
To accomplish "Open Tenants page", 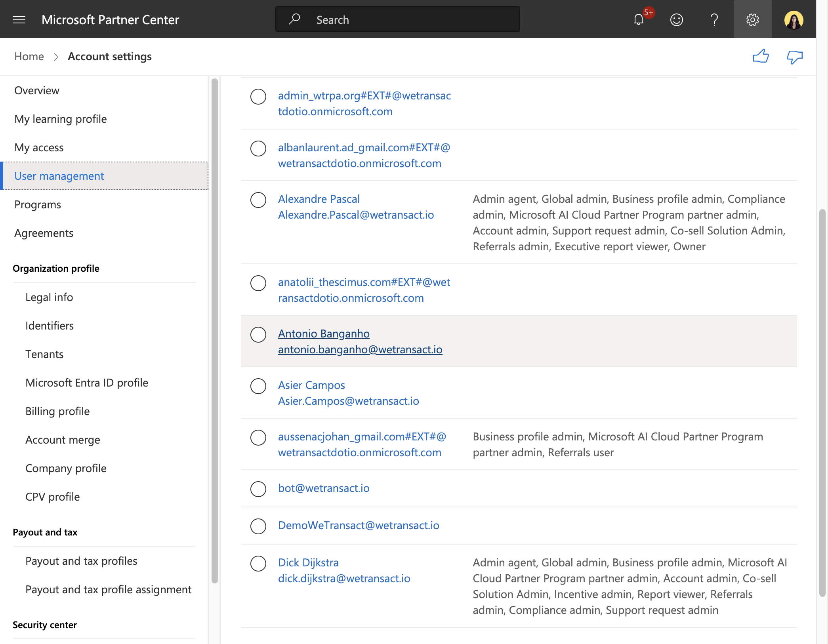I will tap(44, 354).
